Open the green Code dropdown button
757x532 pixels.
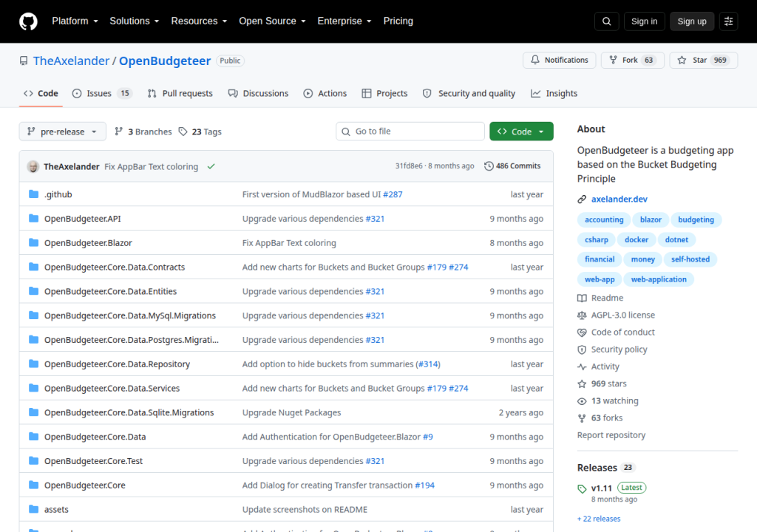(521, 132)
